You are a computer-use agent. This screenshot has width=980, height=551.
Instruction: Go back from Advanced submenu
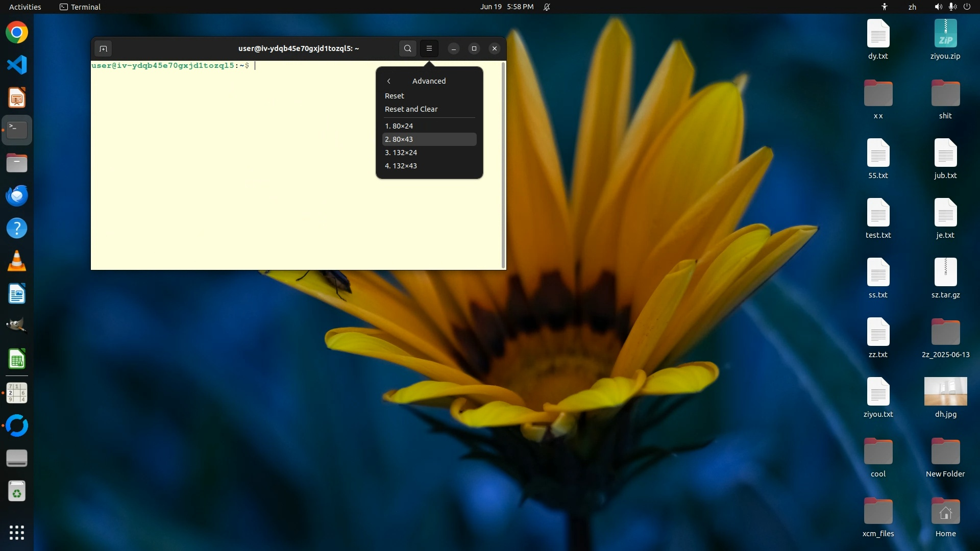point(389,81)
